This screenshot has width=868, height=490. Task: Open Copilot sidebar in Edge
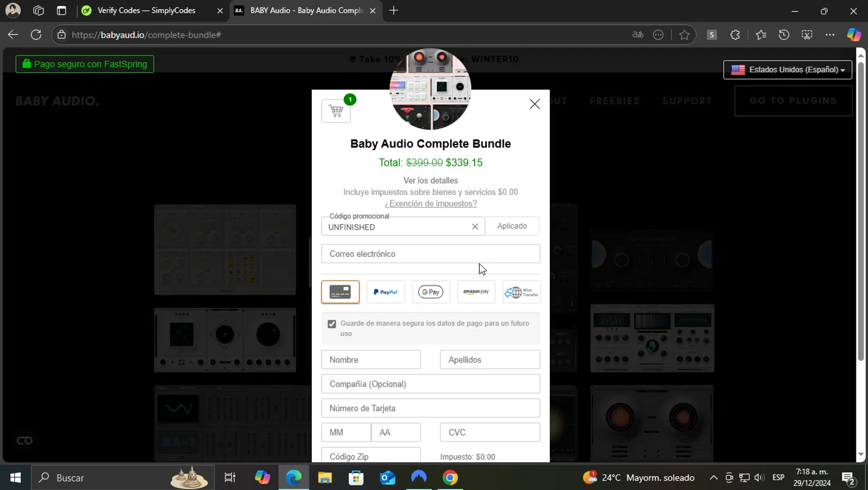point(854,35)
